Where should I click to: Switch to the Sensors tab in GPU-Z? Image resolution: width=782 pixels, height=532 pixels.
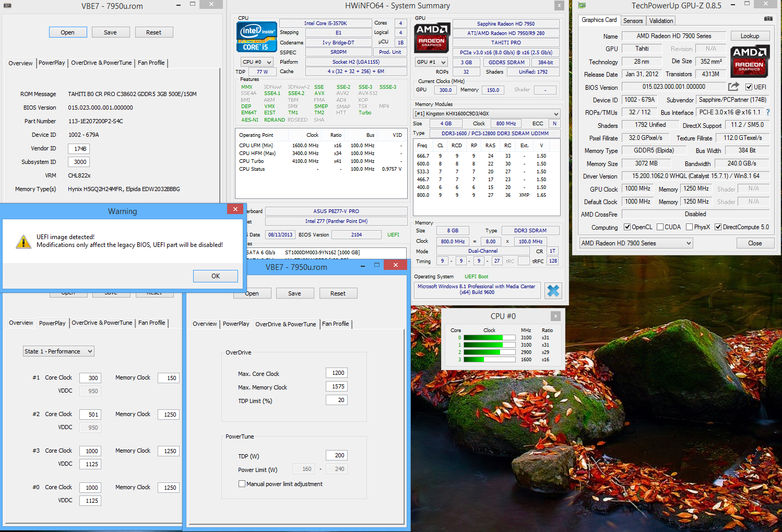tap(633, 21)
